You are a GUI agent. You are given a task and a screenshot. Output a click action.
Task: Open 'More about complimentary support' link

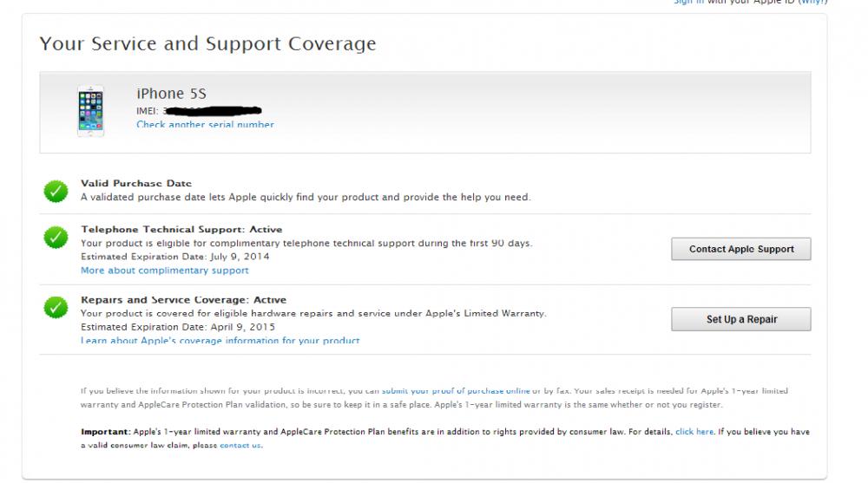coord(164,271)
